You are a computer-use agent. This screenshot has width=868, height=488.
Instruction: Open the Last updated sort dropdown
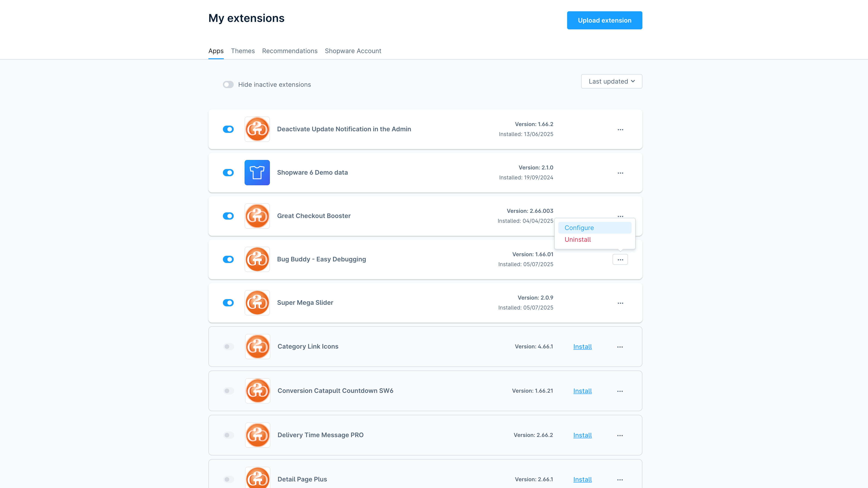pyautogui.click(x=612, y=82)
